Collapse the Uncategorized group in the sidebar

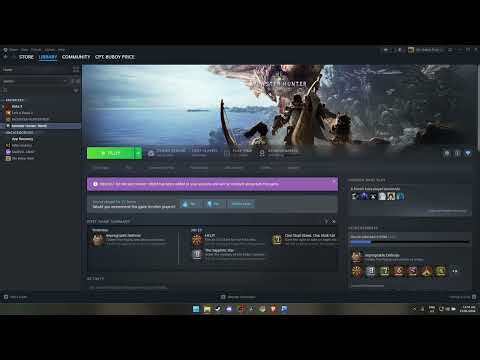pyautogui.click(x=19, y=132)
